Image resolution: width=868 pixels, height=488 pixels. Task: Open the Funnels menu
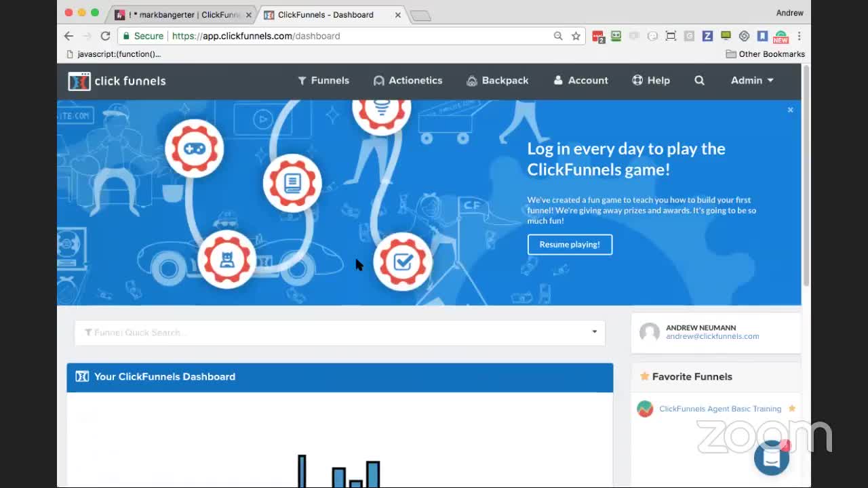323,80
